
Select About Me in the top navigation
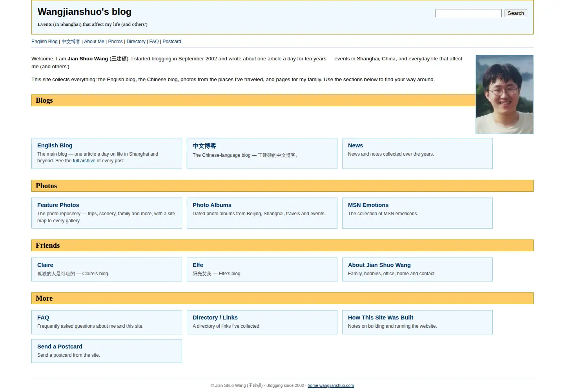click(x=94, y=42)
